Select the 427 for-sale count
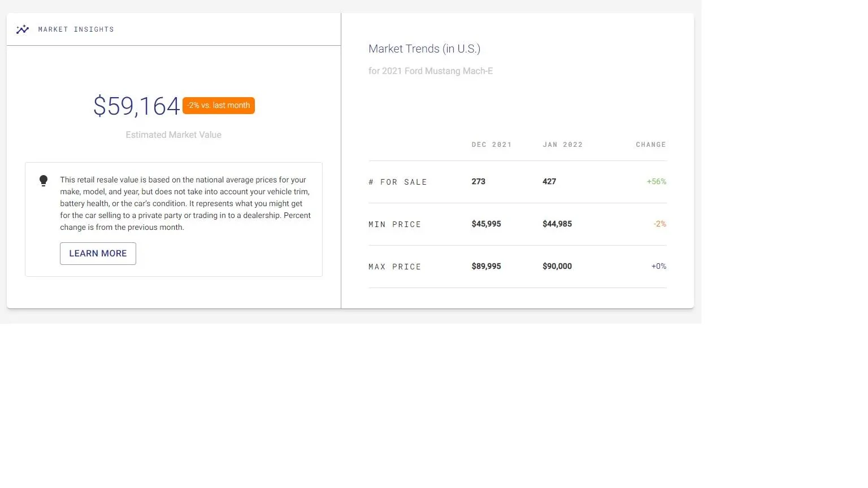 pos(549,182)
